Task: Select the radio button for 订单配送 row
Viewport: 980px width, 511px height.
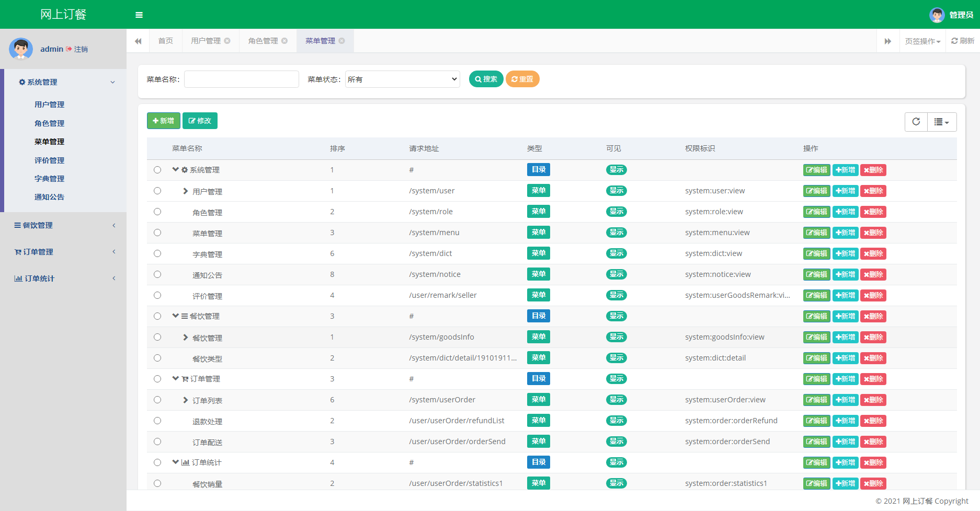Action: (157, 442)
